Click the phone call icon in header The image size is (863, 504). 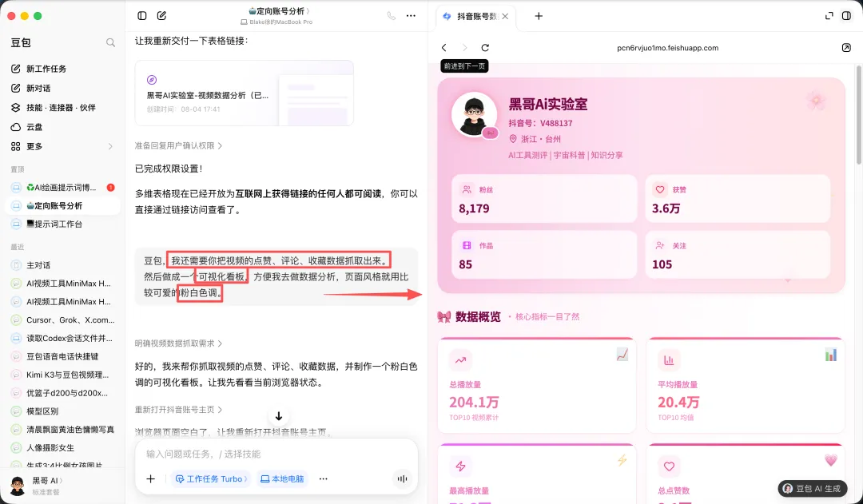[x=392, y=15]
